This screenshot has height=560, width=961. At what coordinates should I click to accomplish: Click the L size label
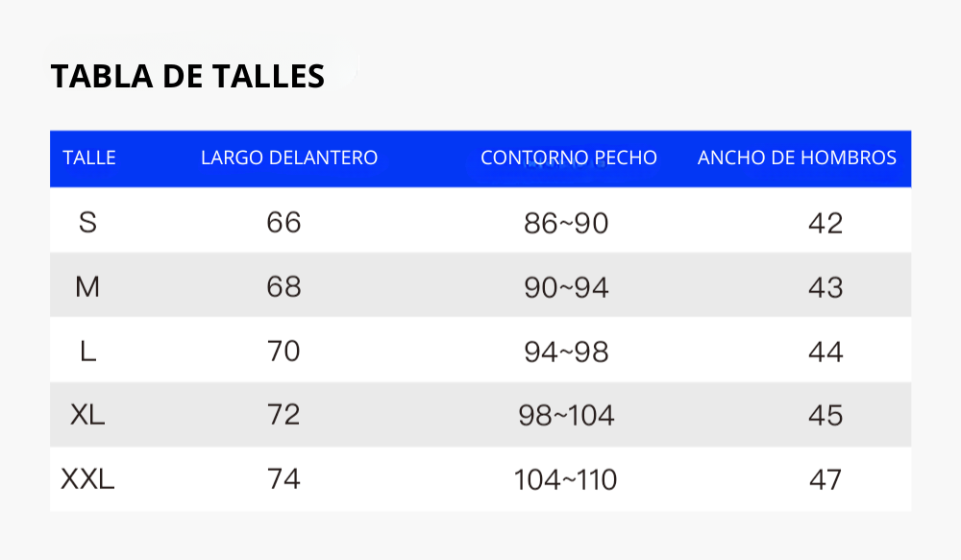tap(87, 352)
